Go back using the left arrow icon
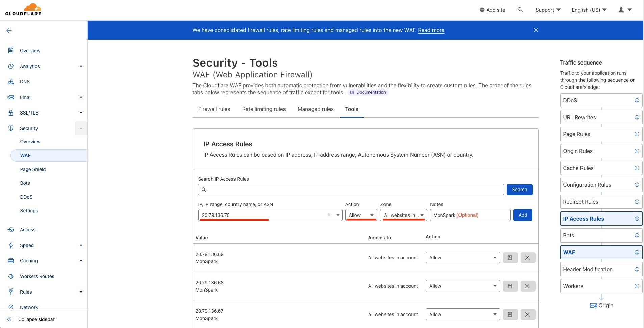The image size is (644, 328). pos(9,31)
